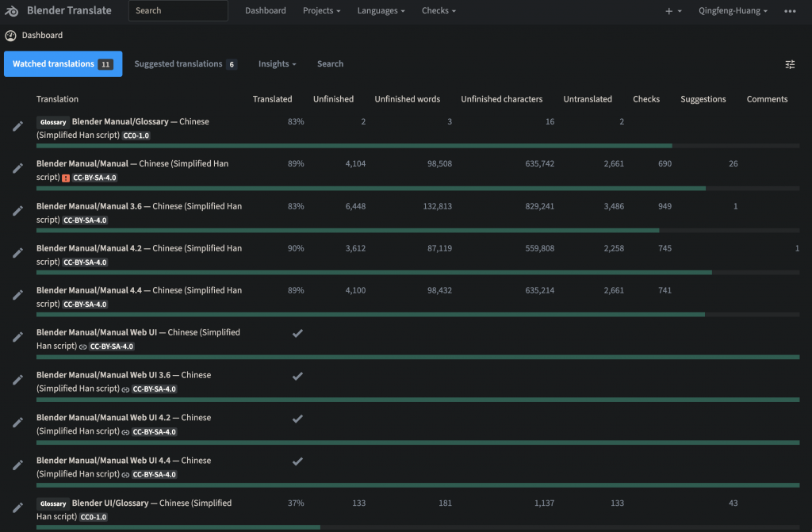Click the Blender Translate site title
The width and height of the screenshot is (812, 532).
(69, 10)
